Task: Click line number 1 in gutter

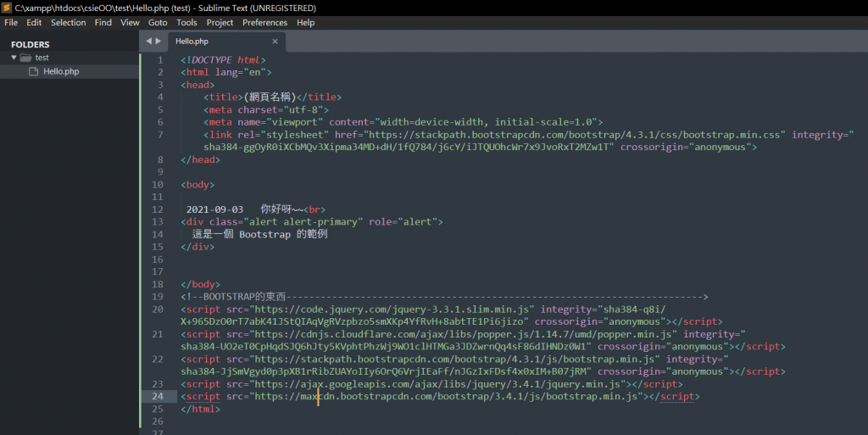Action: pyautogui.click(x=160, y=59)
